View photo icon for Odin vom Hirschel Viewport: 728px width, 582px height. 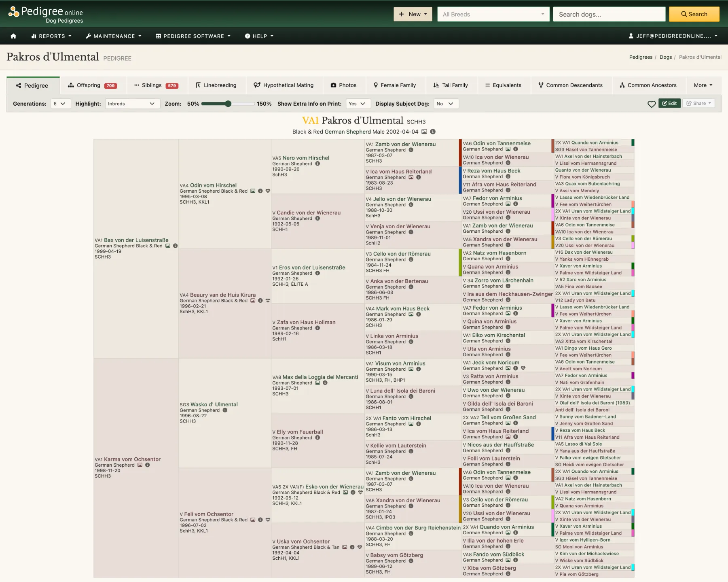[253, 191]
